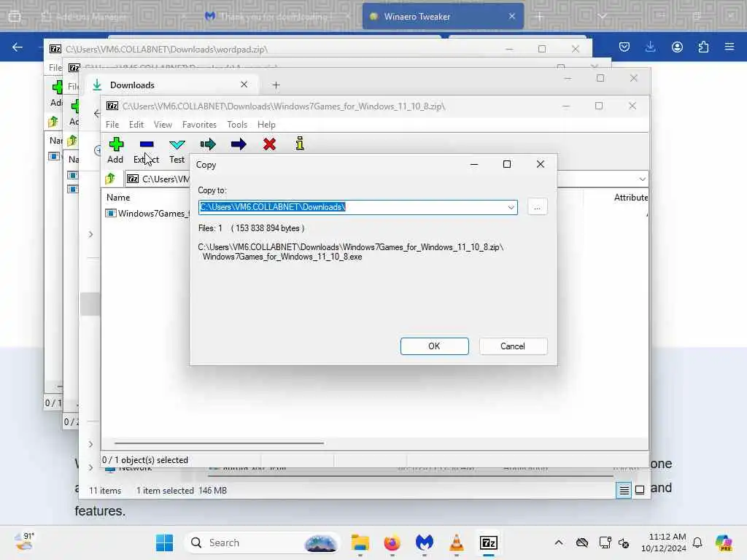Open the browser extensions icon
The width and height of the screenshot is (747, 560).
click(x=703, y=47)
